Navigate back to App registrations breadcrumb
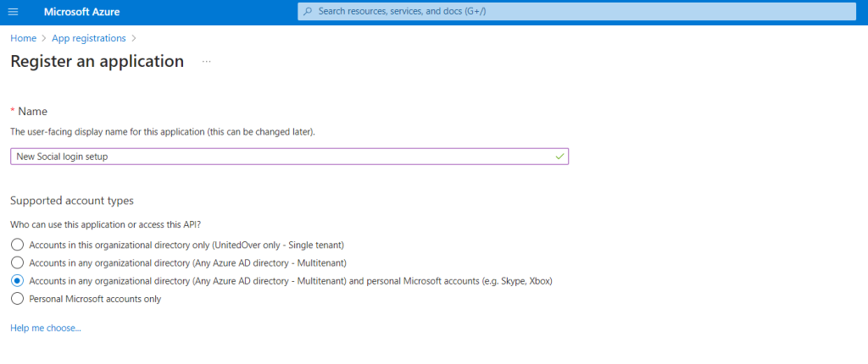This screenshot has height=364, width=868. 88,38
